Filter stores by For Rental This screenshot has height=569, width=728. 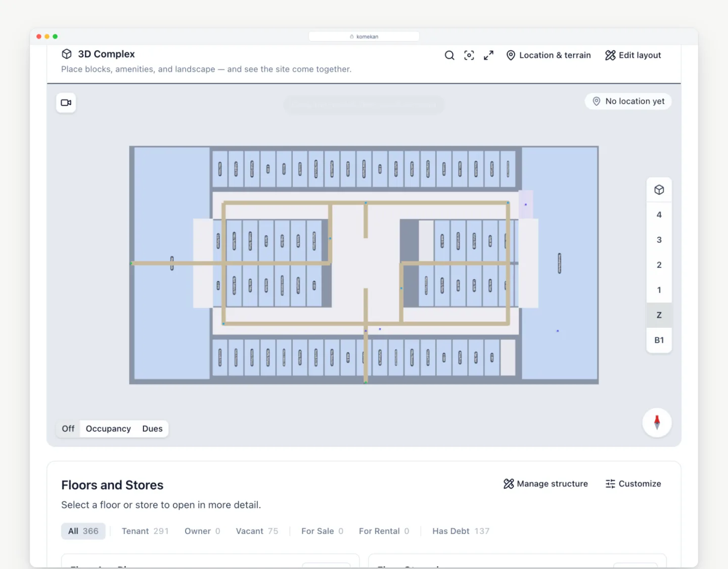coord(384,531)
